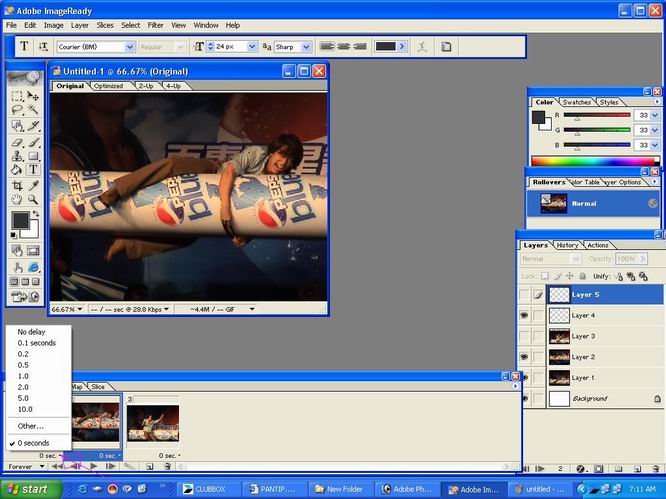Image resolution: width=666 pixels, height=499 pixels.
Task: Show Layer 3 via visibility box
Action: [x=525, y=336]
